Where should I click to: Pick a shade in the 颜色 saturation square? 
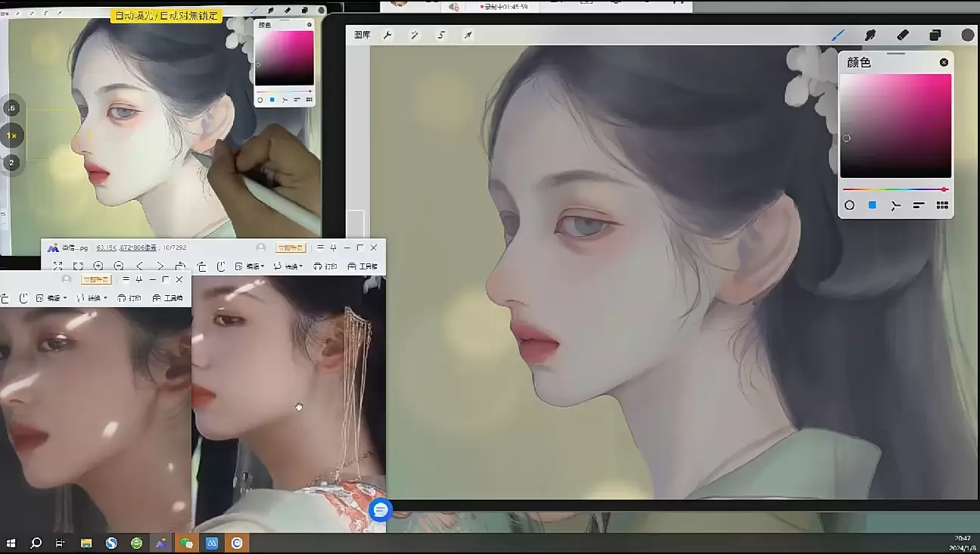click(x=895, y=126)
